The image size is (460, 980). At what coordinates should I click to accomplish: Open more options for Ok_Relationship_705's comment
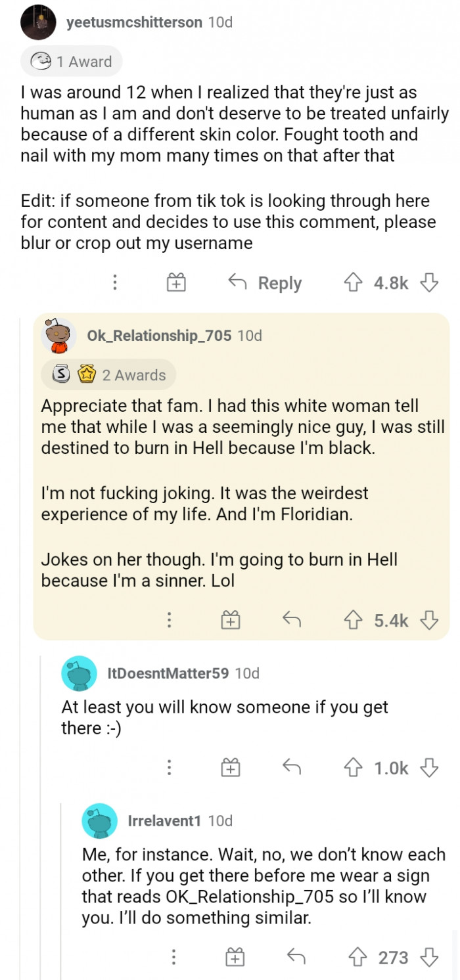point(169,620)
